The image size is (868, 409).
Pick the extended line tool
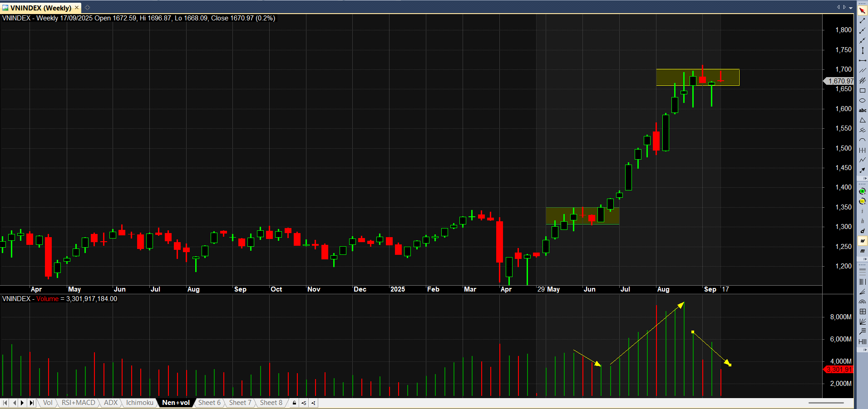tap(863, 40)
